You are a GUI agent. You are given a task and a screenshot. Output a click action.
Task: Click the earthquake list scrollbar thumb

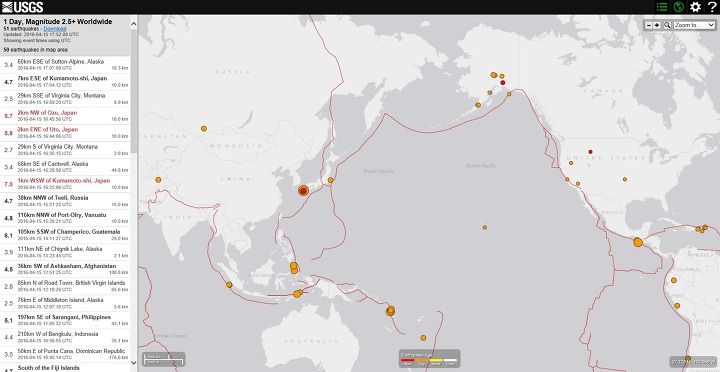(134, 91)
